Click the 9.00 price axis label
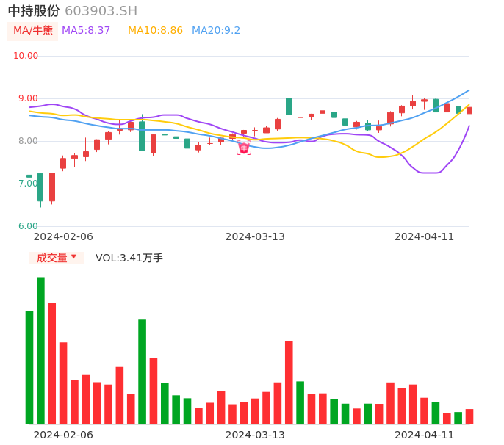504x445 pixels. click(28, 98)
